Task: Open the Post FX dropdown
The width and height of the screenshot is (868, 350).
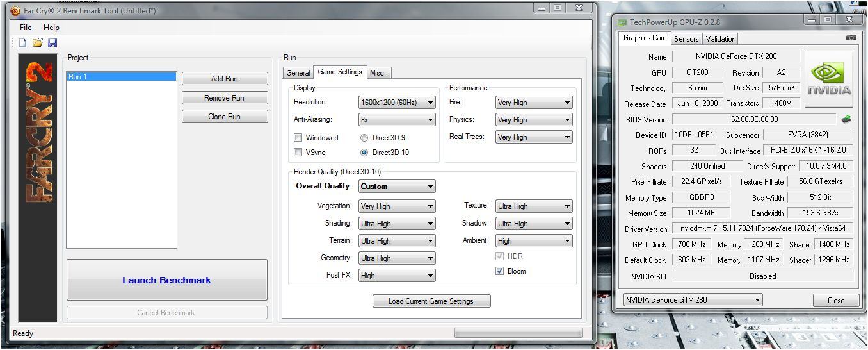Action: coord(397,276)
